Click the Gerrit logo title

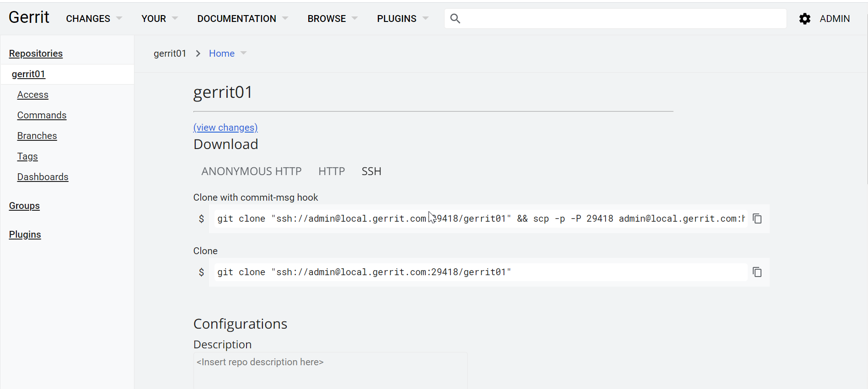(29, 17)
